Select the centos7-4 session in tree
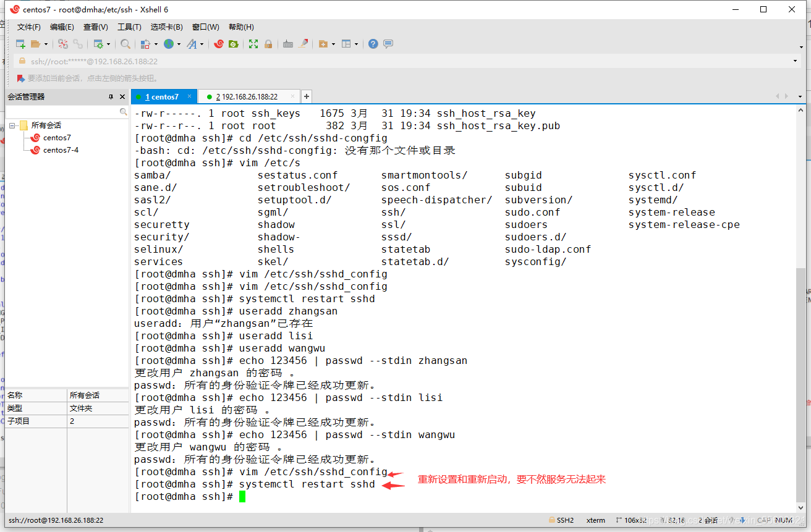Screen dimensions: 811x532 coord(61,150)
